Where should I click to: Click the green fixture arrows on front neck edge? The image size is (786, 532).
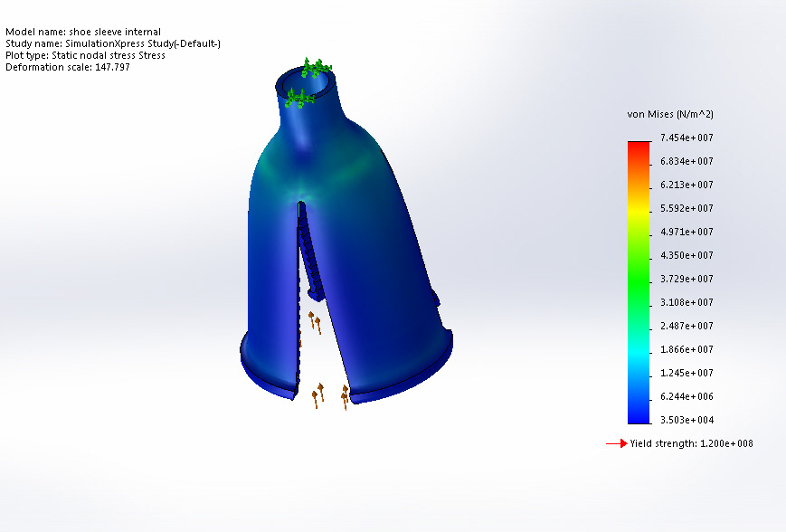coord(299,99)
